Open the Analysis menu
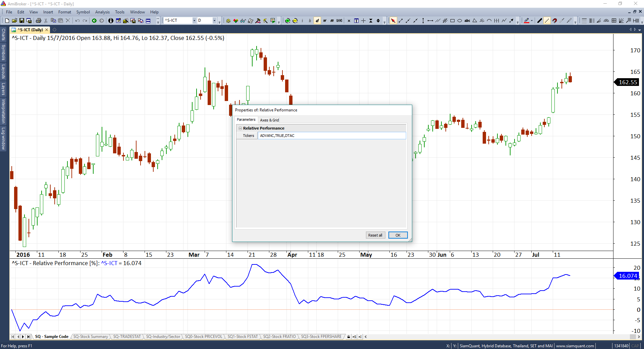 click(102, 12)
